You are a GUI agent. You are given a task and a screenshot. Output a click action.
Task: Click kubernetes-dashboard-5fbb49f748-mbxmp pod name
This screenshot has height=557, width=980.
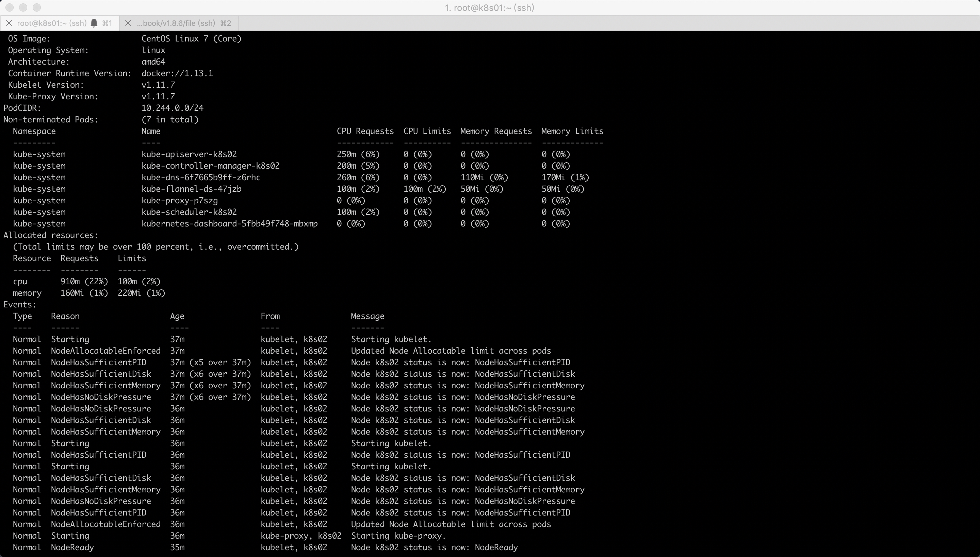[229, 224]
